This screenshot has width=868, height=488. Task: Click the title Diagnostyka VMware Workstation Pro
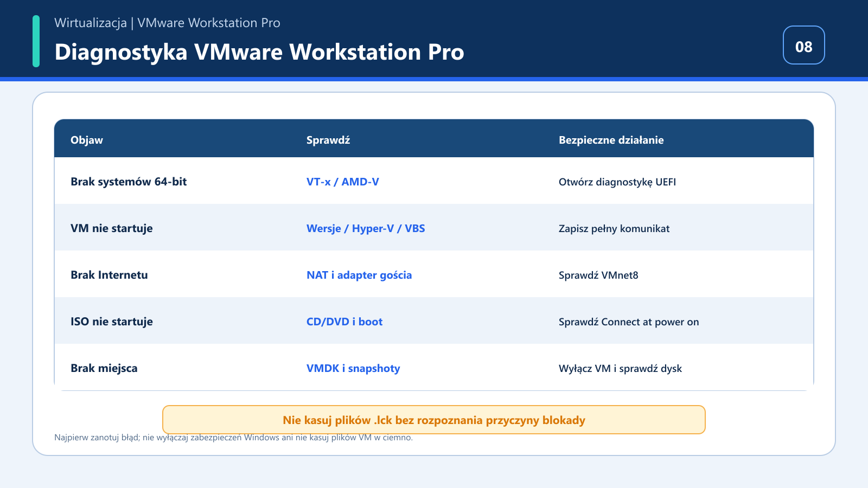259,52
